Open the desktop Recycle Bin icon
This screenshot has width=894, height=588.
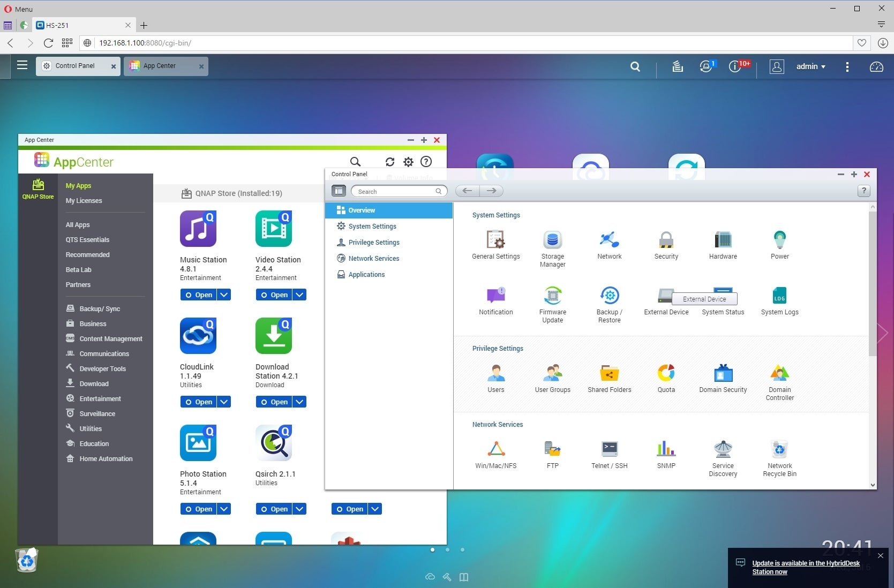tap(27, 560)
